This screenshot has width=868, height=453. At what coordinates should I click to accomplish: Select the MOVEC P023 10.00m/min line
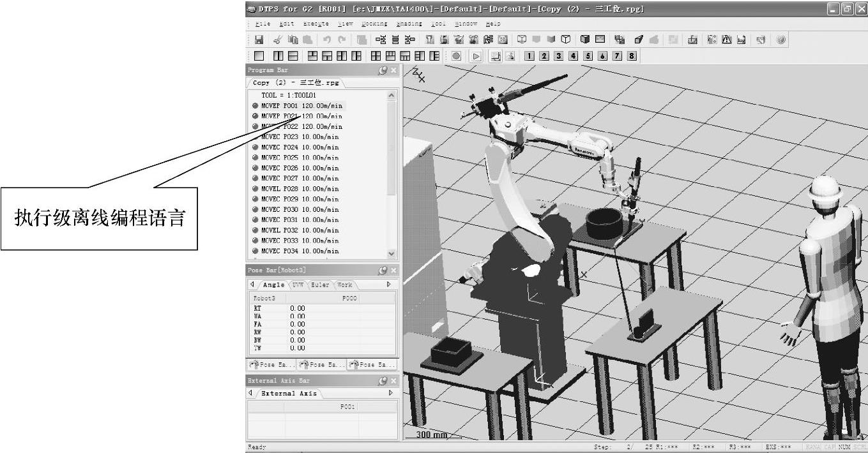click(300, 137)
